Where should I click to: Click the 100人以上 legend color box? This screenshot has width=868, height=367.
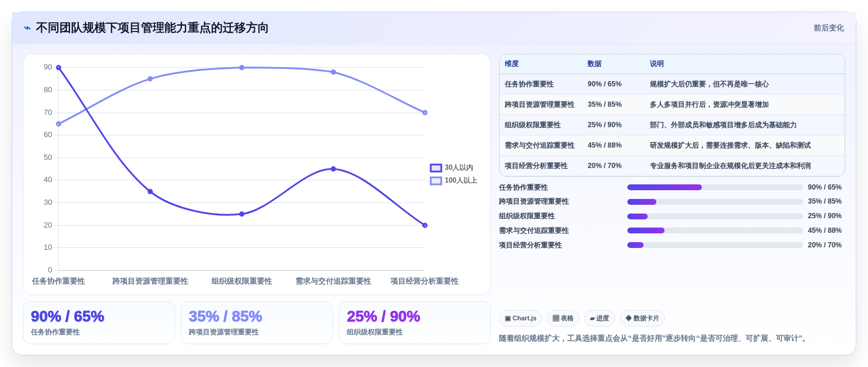click(436, 181)
